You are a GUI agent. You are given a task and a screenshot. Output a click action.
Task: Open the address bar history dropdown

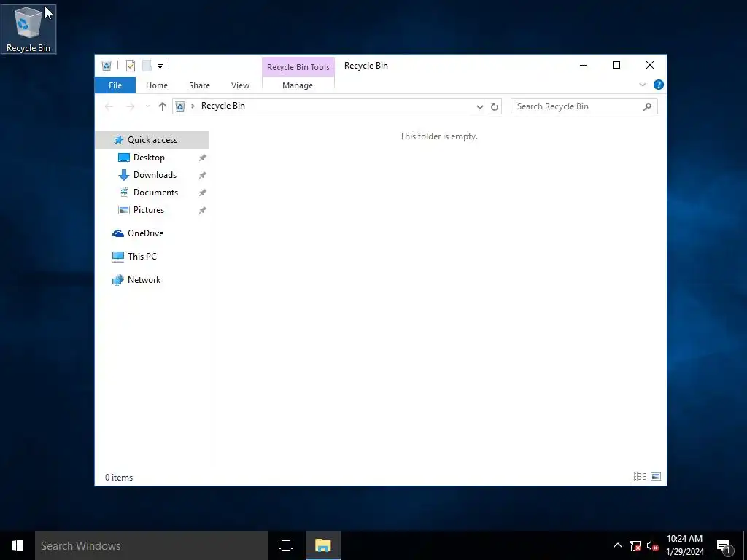click(x=480, y=106)
